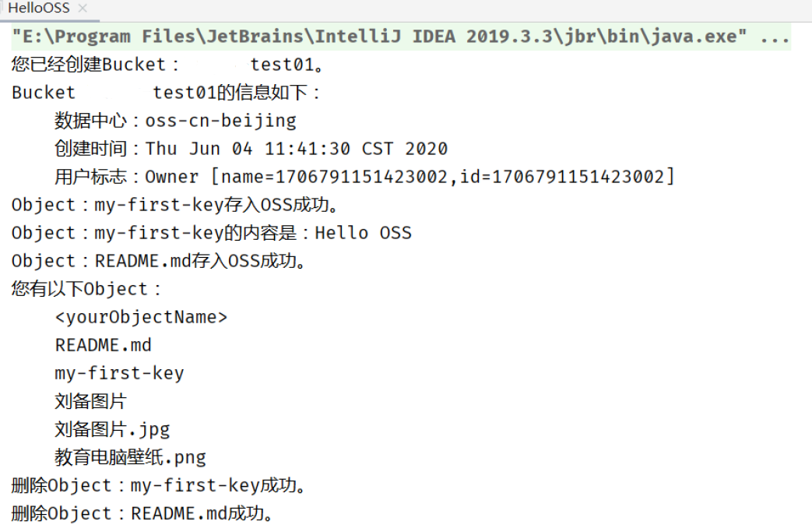The width and height of the screenshot is (812, 532).
Task: Click the 教育电脑壁纸.png list entry
Action: pos(130,457)
